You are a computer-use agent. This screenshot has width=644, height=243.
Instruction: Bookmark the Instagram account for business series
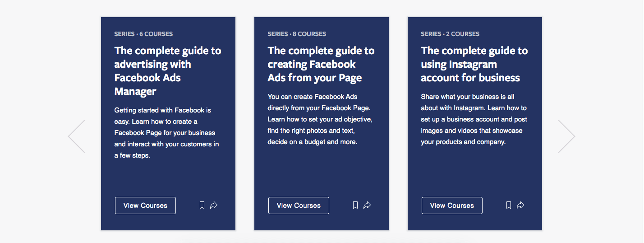509,206
